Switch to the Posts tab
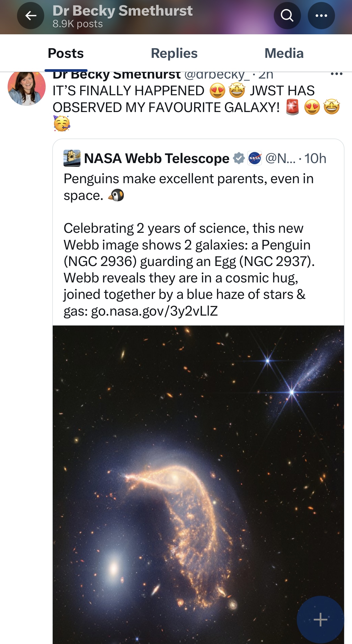 click(x=66, y=53)
